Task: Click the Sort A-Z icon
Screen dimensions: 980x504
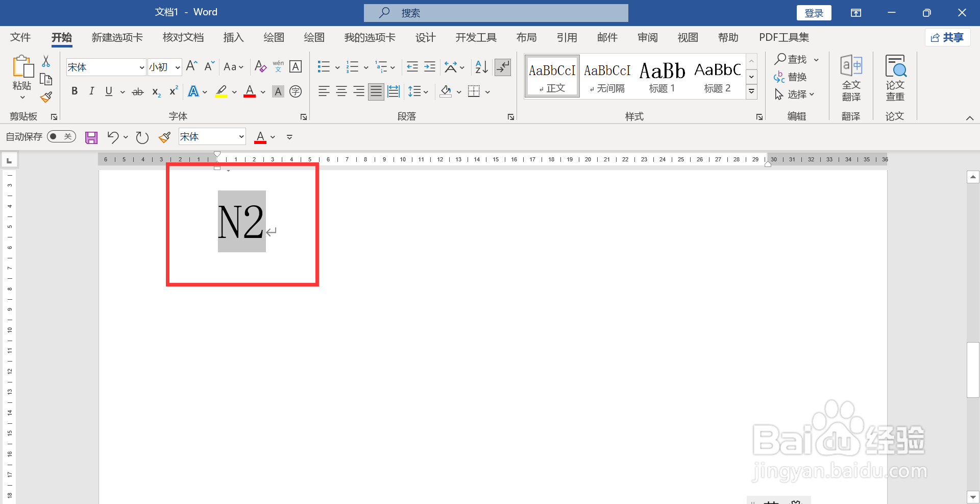Action: point(481,66)
